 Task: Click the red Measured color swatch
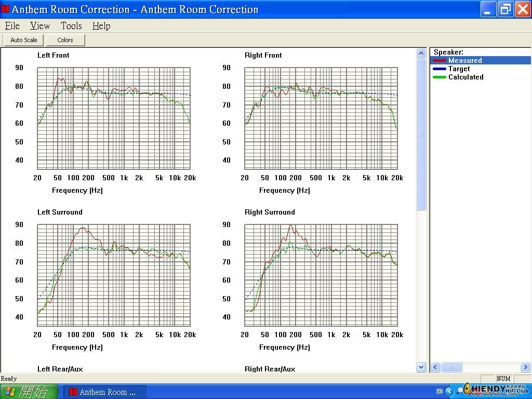click(x=440, y=60)
